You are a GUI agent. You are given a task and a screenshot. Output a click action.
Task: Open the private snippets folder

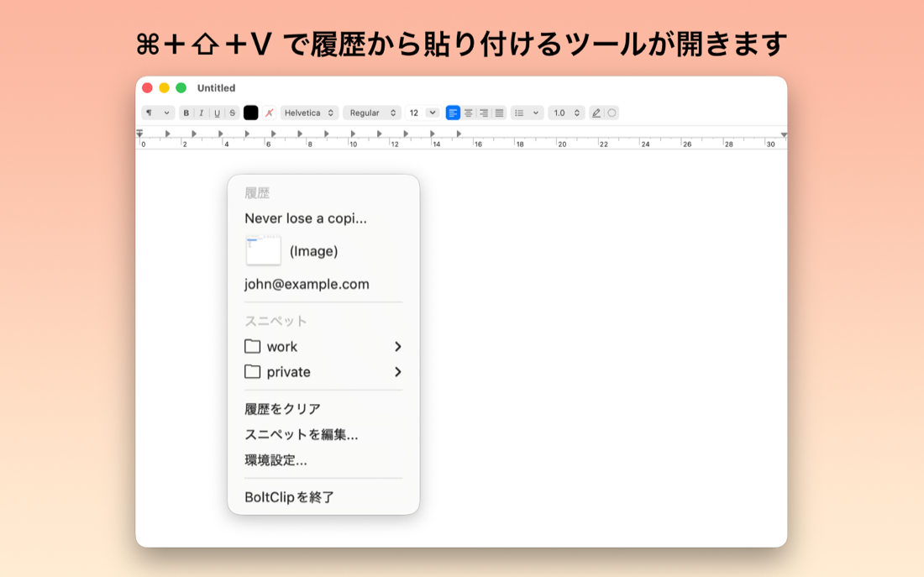click(323, 372)
